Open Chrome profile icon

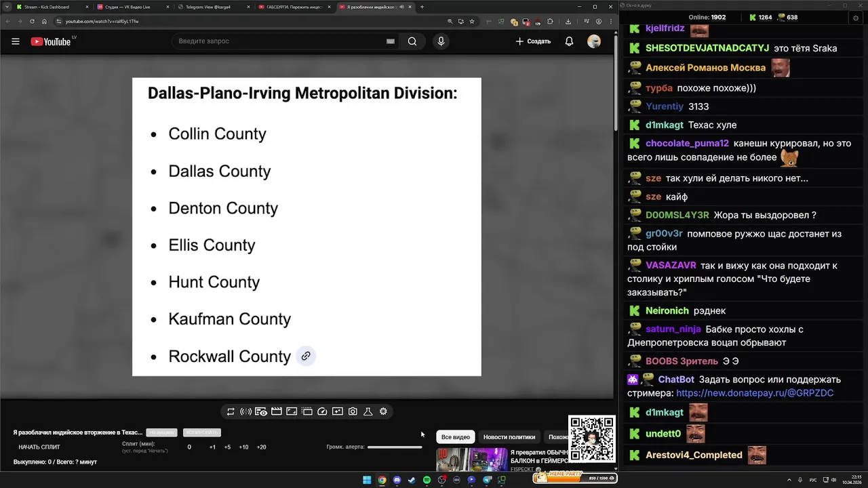[x=599, y=21]
